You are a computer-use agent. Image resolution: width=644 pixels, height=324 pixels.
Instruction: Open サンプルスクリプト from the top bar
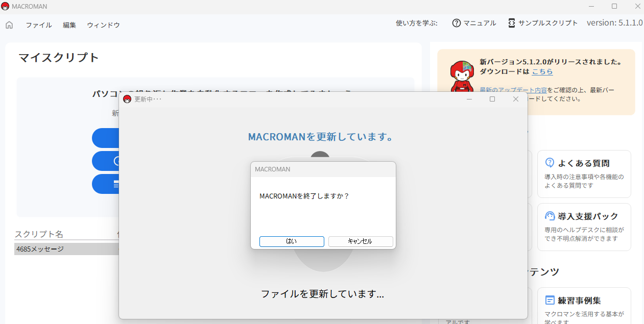coord(543,23)
